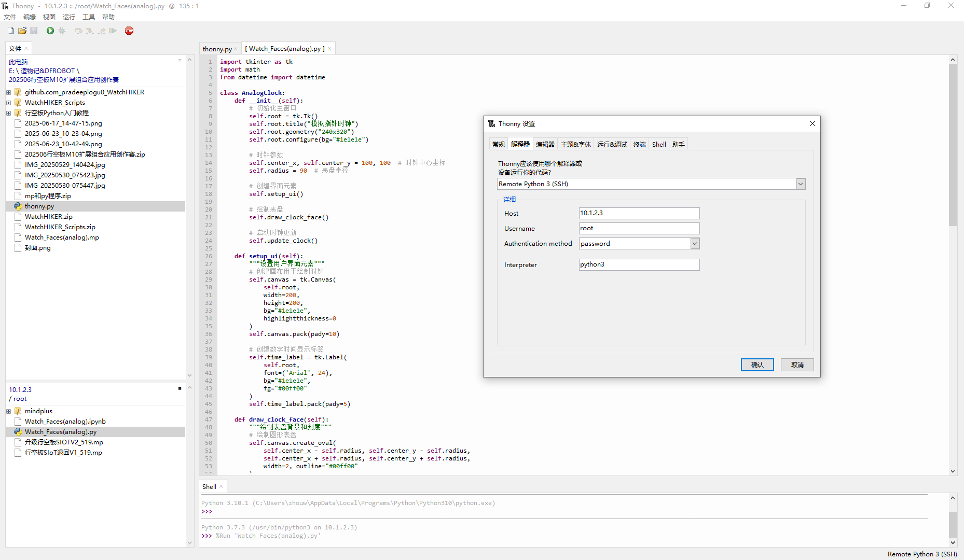Click local file list scroll-down arrow

pos(189,375)
